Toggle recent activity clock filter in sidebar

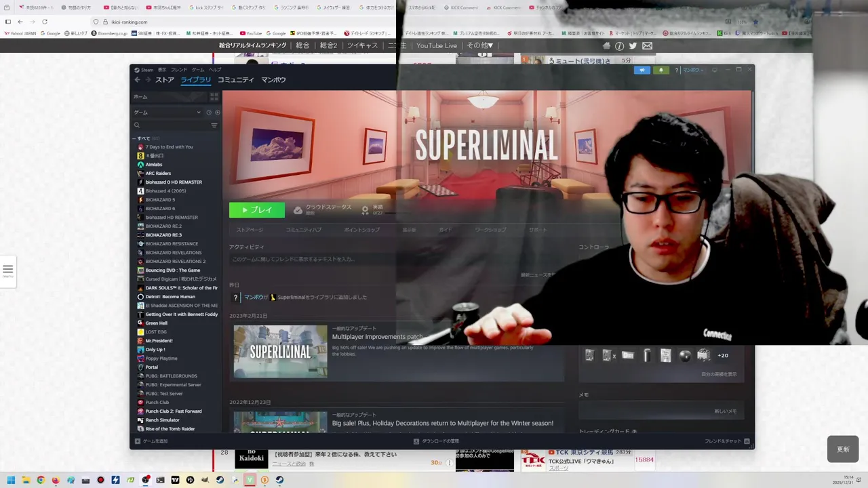pos(209,113)
